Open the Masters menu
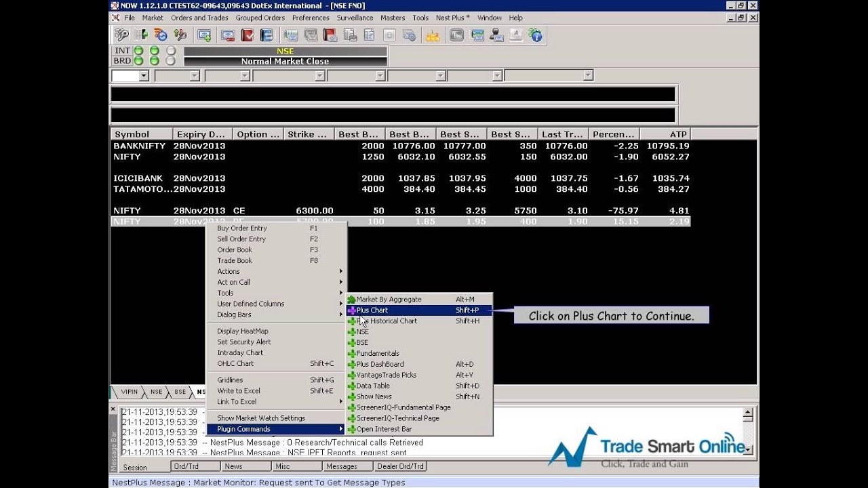The width and height of the screenshot is (868, 488). coord(393,18)
